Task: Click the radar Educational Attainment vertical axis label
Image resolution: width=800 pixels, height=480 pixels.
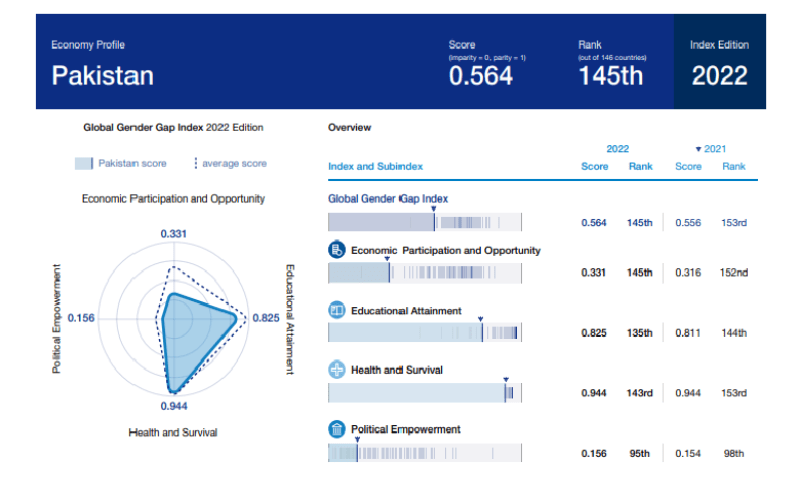Action: click(290, 319)
